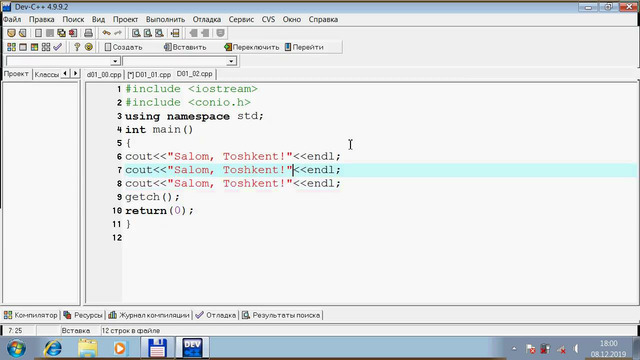Click the #include <iostream> line
This screenshot has height=360, width=640.
tap(191, 89)
